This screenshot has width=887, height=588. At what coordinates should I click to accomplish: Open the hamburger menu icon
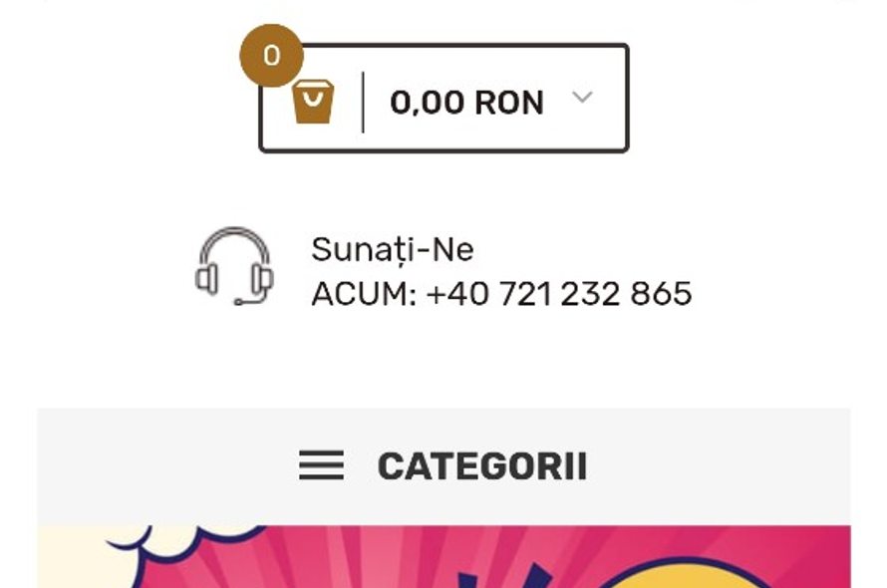coord(321,465)
